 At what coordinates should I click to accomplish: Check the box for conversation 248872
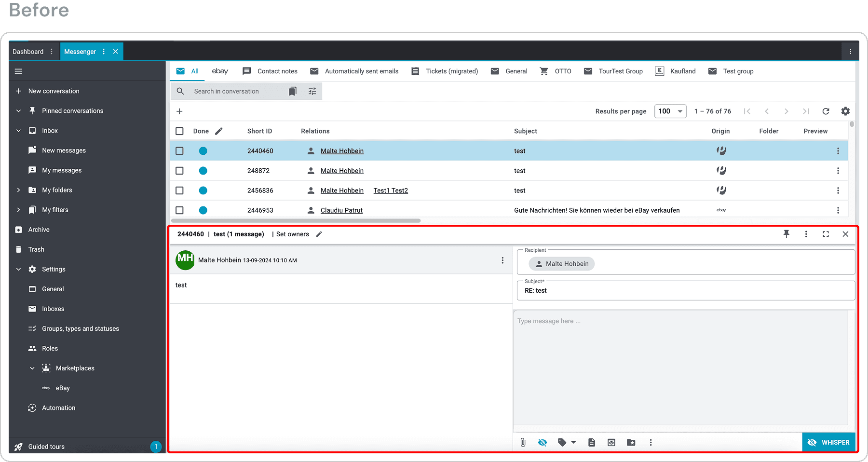(x=179, y=171)
